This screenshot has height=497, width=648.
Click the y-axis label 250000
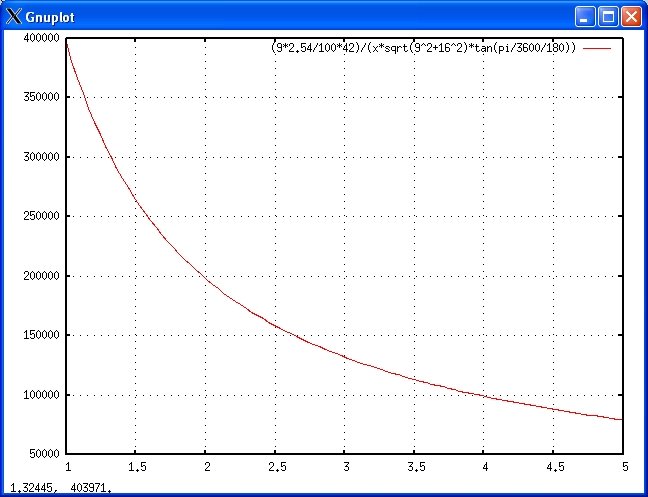[42, 216]
